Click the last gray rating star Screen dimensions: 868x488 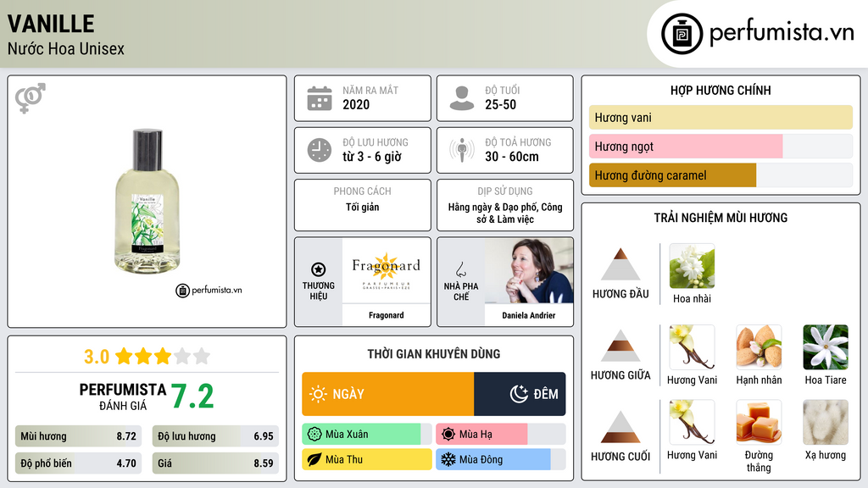[202, 356]
